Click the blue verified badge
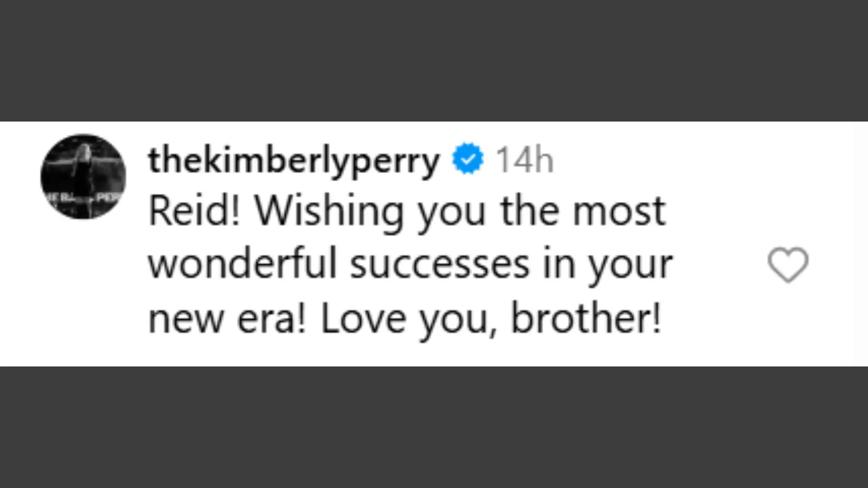Viewport: 868px width, 488px height. coord(468,159)
